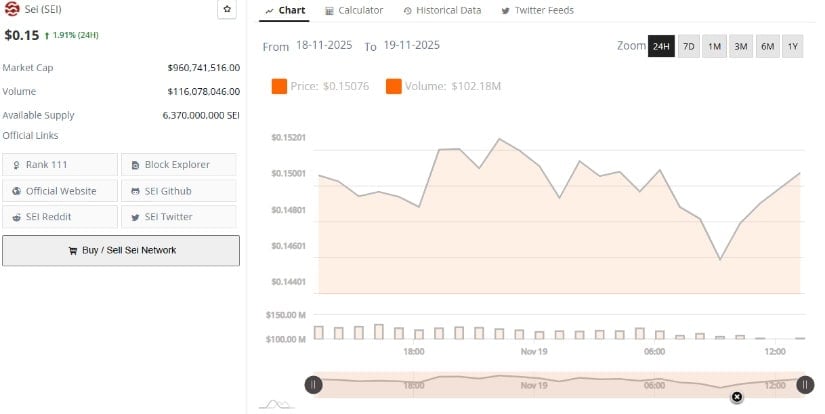Switch to Historical Data tab
825x414 pixels.
[x=441, y=10]
